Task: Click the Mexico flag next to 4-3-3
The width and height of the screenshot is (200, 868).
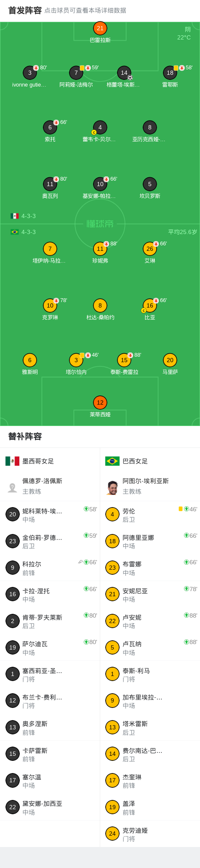Action: click(x=15, y=216)
